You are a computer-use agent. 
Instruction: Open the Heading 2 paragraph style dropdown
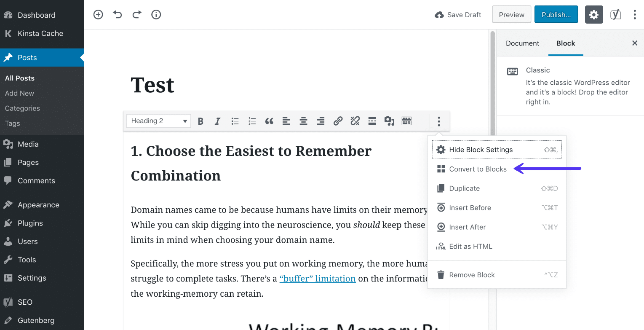[x=158, y=121]
